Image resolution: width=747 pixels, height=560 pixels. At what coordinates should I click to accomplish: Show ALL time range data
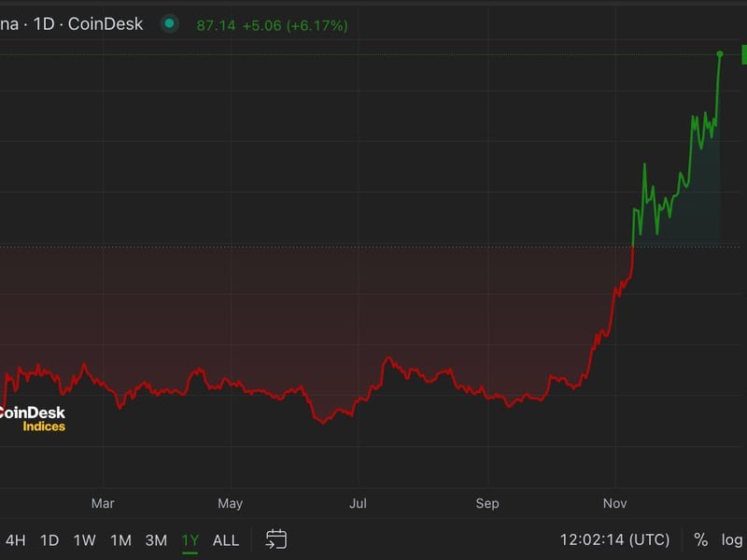point(226,539)
